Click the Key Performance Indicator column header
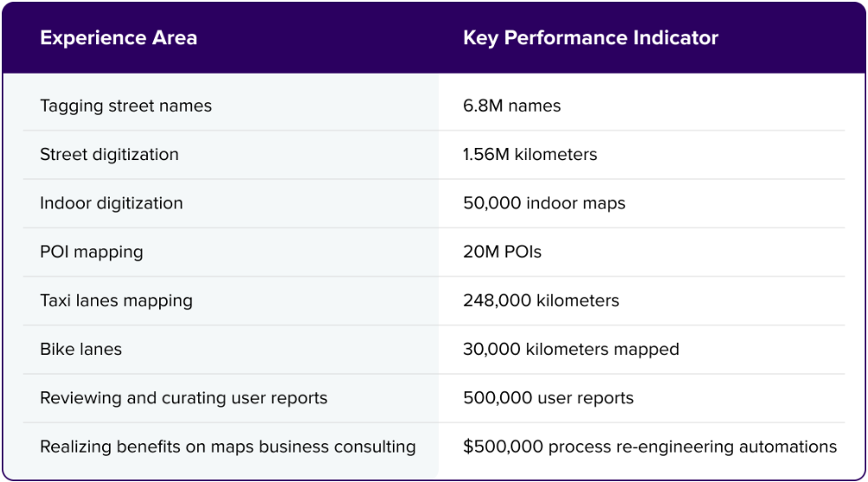Screen dimensions: 868x482 tap(590, 38)
